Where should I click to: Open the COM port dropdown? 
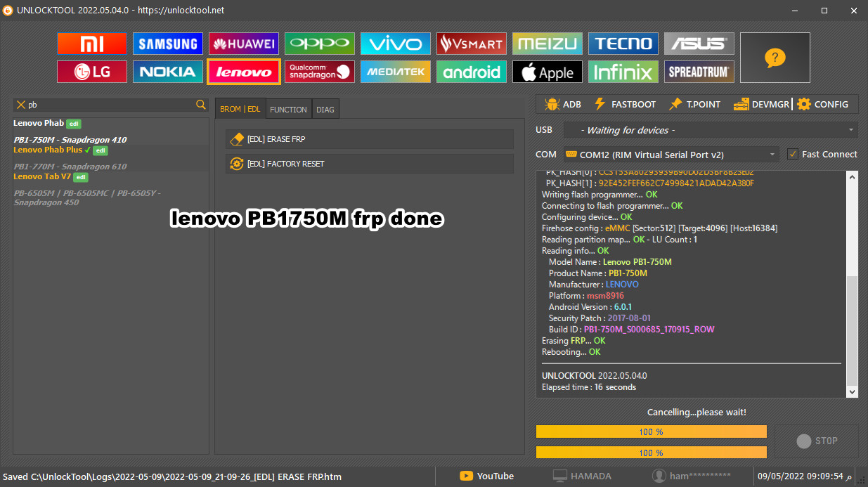(671, 154)
